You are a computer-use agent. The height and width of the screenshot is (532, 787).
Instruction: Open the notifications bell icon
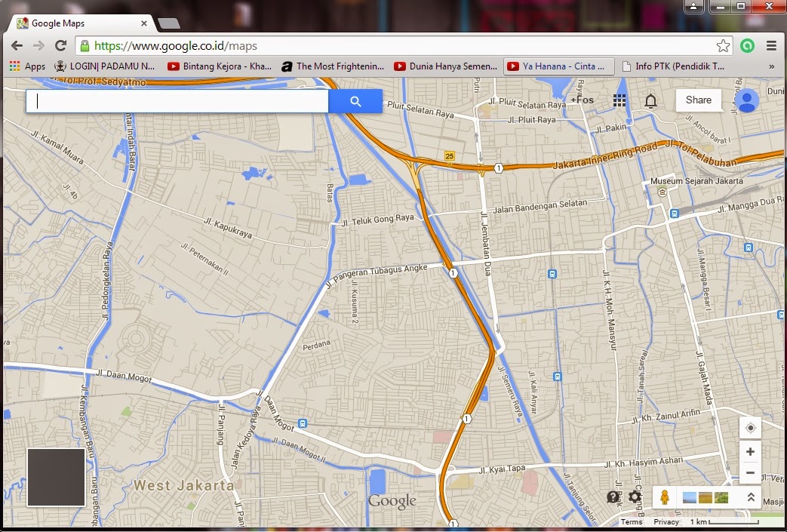tap(650, 101)
